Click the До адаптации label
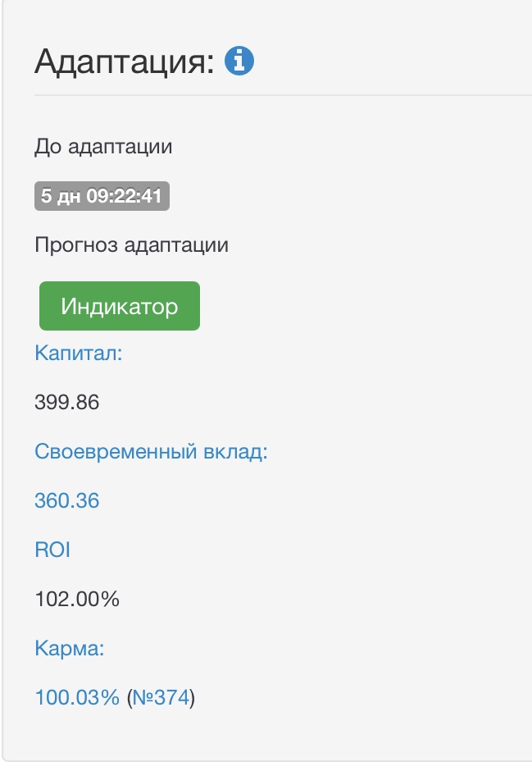Screen dimensions: 532x762 103,148
